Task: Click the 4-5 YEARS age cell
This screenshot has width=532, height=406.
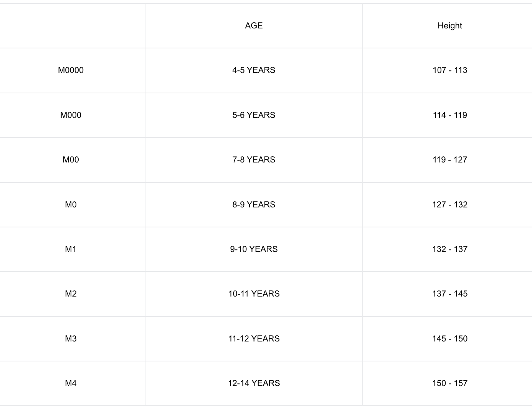Action: (254, 70)
